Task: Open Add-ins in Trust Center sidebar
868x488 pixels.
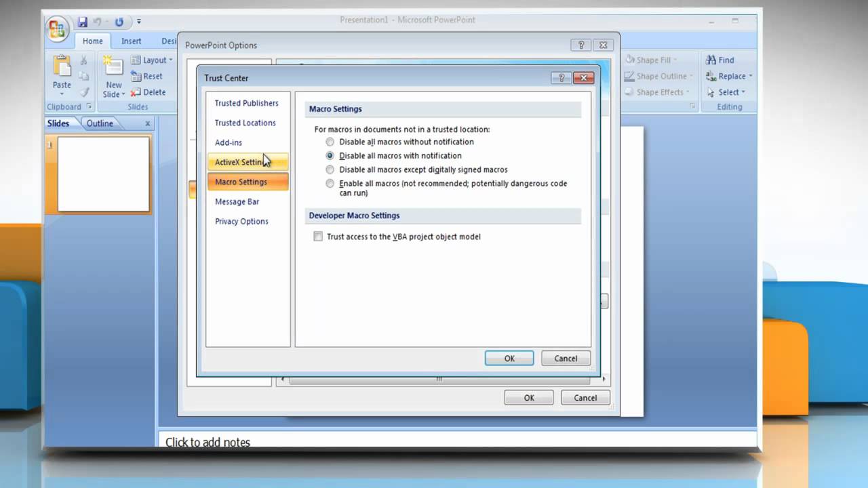Action: click(248, 142)
